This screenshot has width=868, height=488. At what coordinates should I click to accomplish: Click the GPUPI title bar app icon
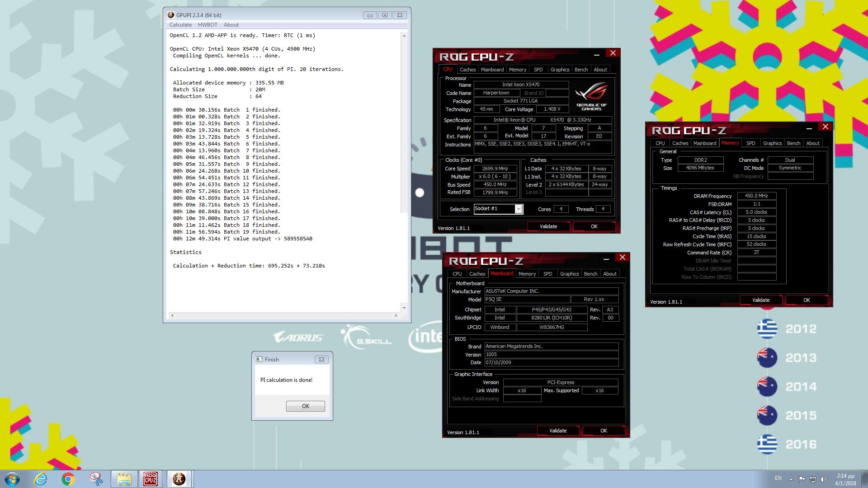(171, 15)
